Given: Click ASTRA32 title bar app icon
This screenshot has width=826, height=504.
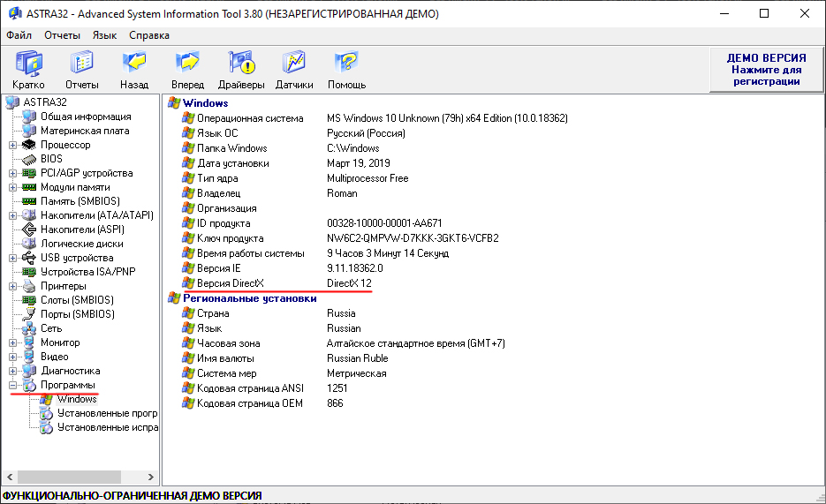Looking at the screenshot, I should click(x=12, y=14).
